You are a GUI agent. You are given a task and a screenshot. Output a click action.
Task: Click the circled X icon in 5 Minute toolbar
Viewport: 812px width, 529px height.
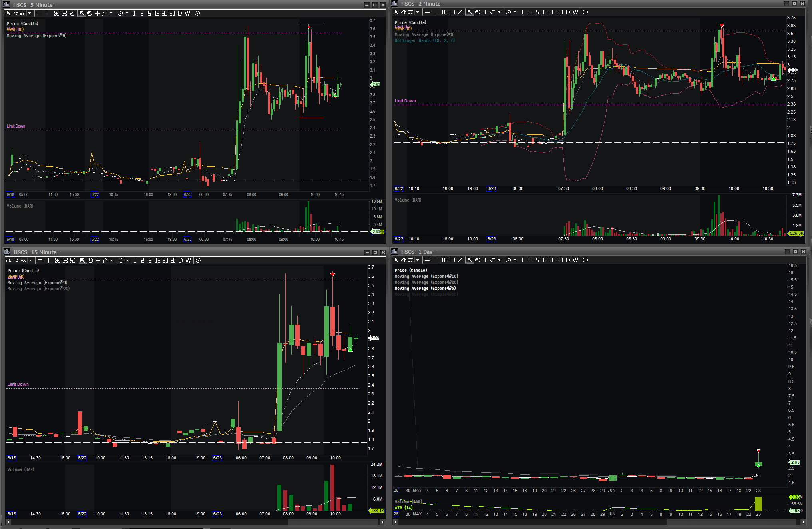[x=197, y=13]
